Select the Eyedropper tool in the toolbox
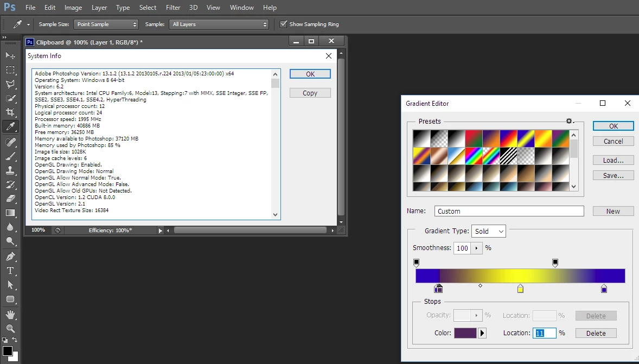 pos(10,126)
